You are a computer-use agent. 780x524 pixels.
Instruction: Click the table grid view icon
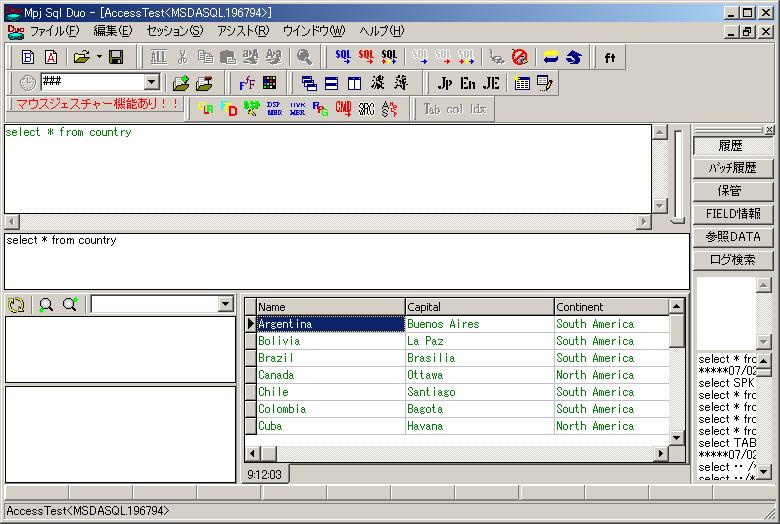(x=522, y=83)
